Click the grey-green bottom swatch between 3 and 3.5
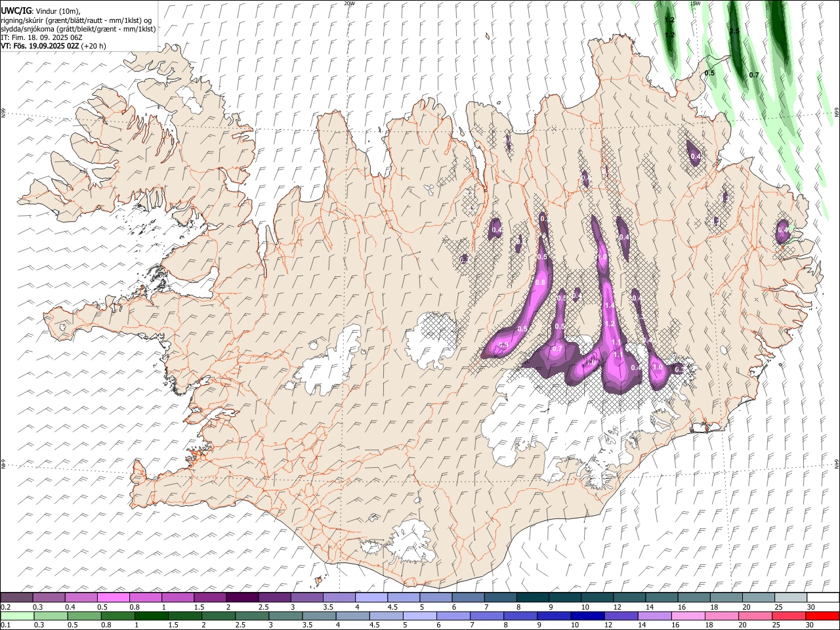 (x=285, y=616)
